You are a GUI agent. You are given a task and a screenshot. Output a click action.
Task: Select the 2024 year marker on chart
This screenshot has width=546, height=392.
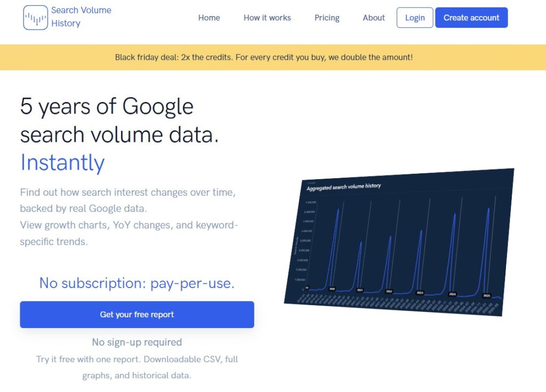click(x=453, y=294)
